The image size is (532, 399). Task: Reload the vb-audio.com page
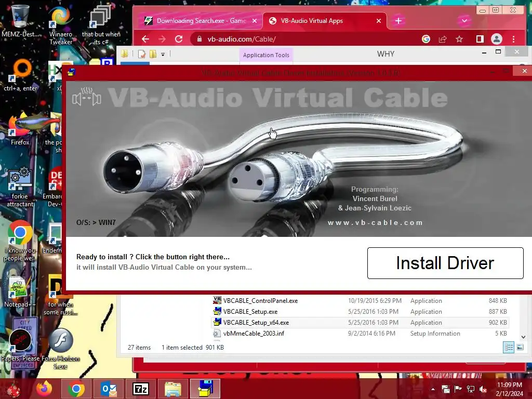click(179, 39)
